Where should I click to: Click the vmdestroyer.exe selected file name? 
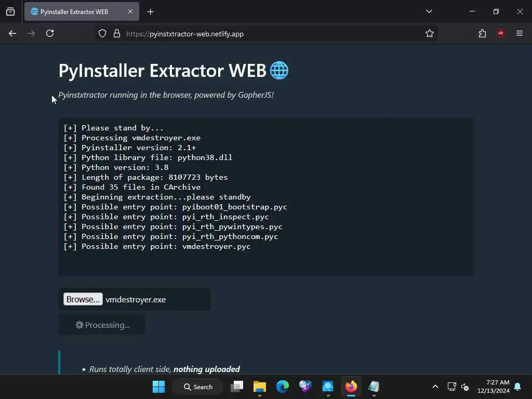coord(136,300)
